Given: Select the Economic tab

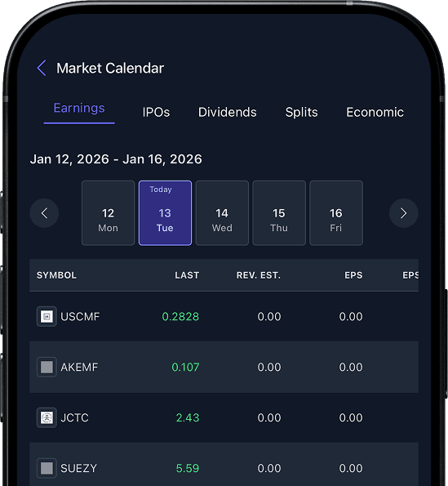Looking at the screenshot, I should 375,112.
